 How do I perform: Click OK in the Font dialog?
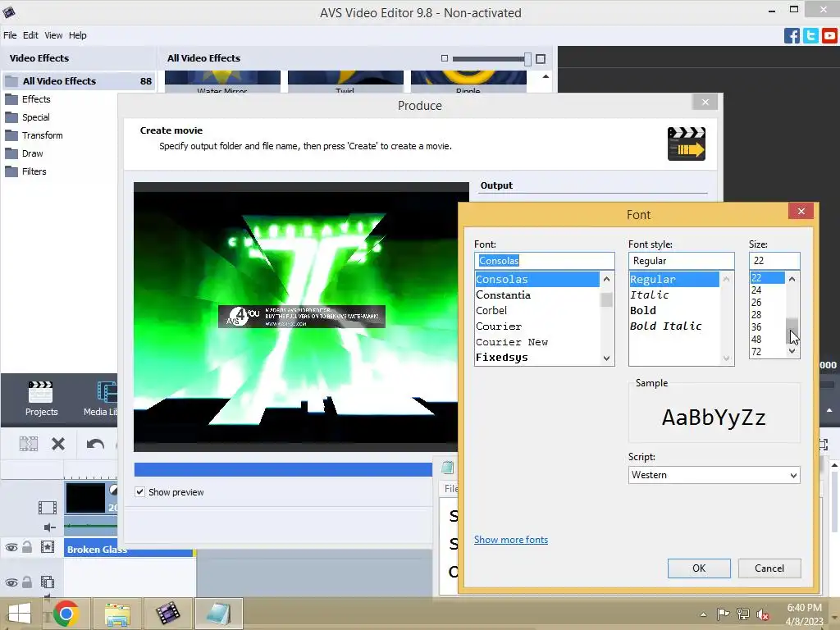tap(699, 568)
